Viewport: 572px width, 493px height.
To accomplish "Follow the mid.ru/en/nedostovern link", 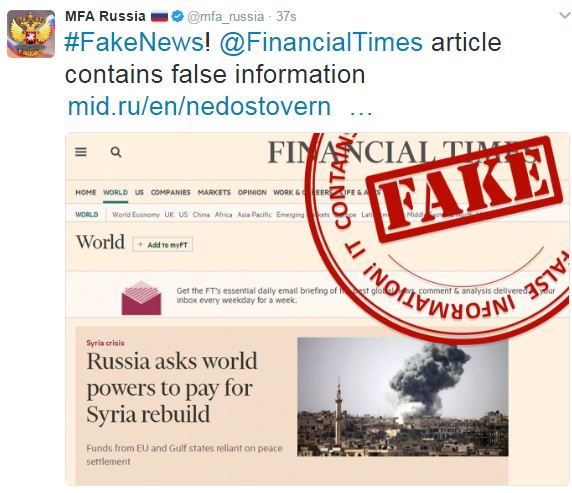I will (199, 106).
